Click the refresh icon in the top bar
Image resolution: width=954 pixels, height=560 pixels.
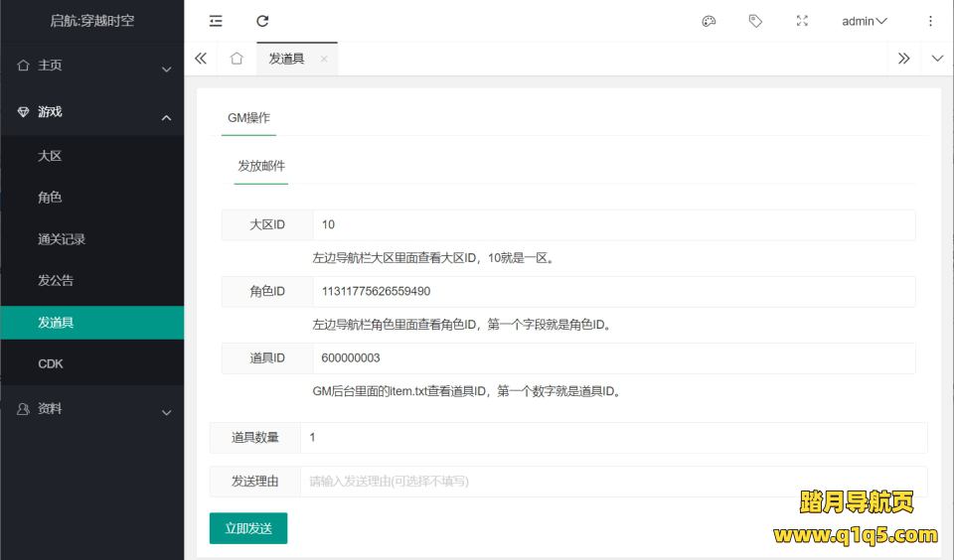262,21
